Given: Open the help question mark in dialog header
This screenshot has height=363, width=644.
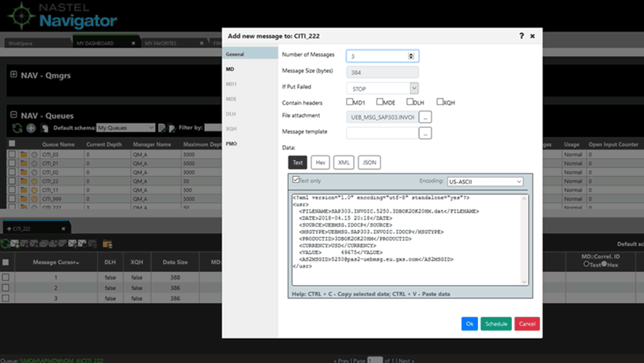Looking at the screenshot, I should (x=521, y=35).
